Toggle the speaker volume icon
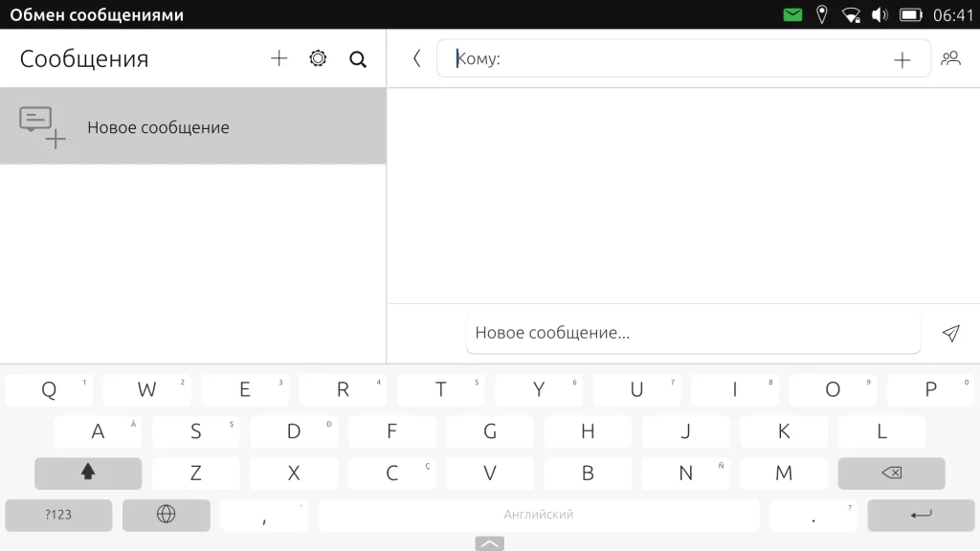Viewport: 980px width, 551px height. pos(879,14)
